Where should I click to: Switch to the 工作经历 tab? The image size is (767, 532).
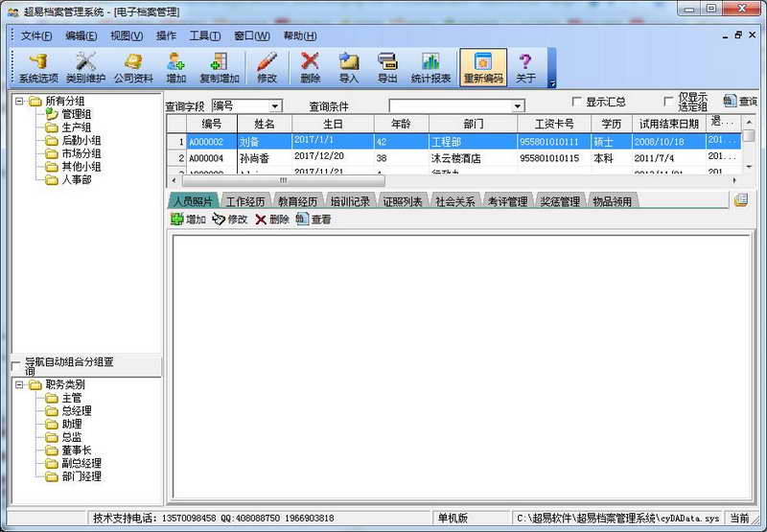coord(245,201)
